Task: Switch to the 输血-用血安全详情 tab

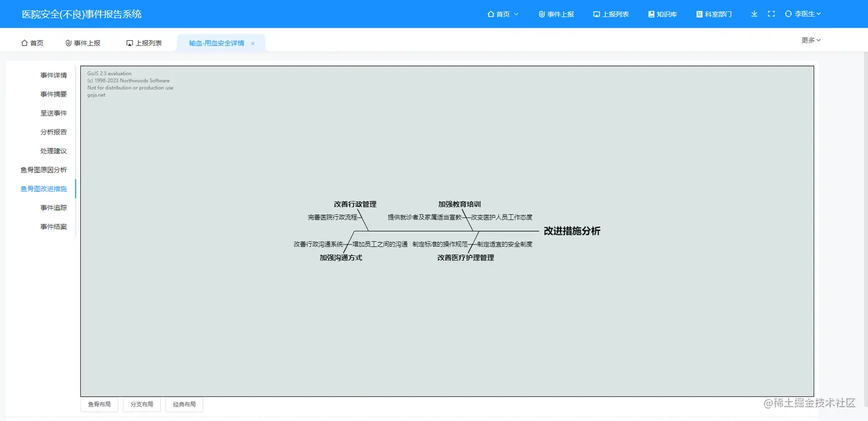Action: click(x=215, y=43)
